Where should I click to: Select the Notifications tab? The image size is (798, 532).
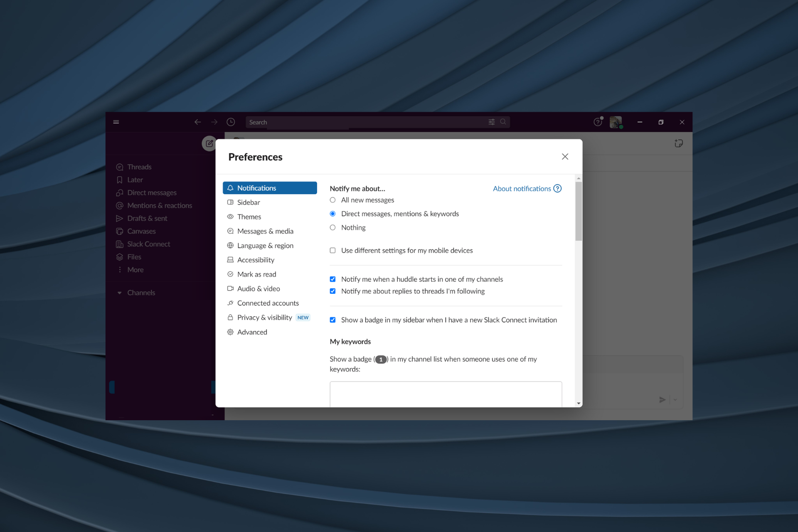(x=270, y=188)
